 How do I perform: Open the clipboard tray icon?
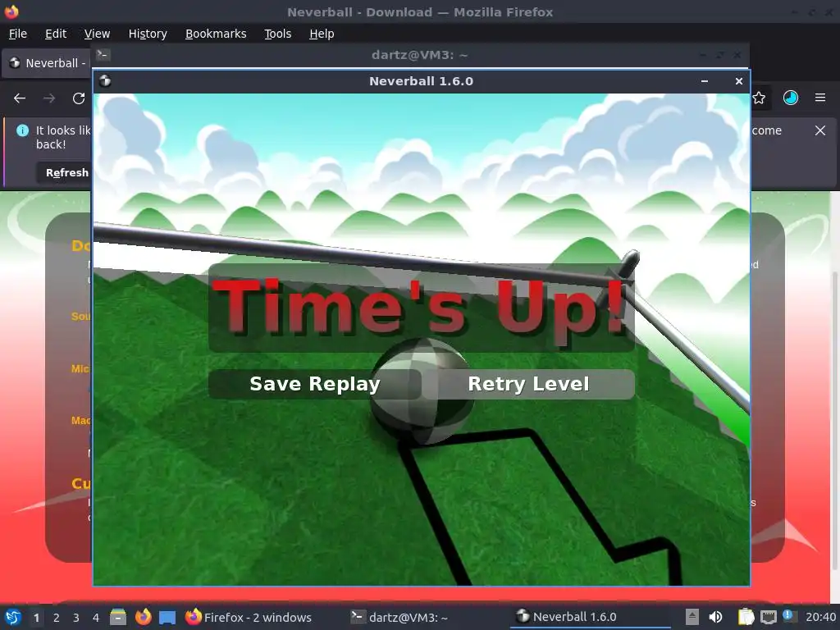coord(746,617)
